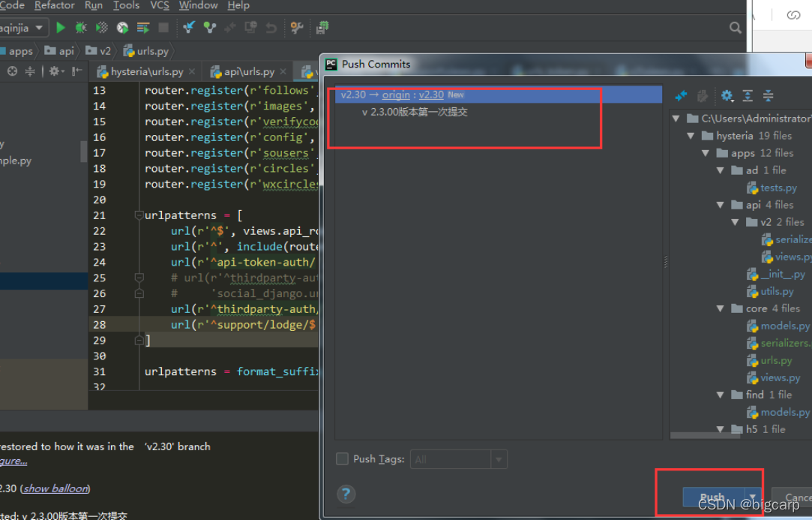Fold the urlpatterns block at line 21
Screen dimensions: 812x520
tap(139, 215)
